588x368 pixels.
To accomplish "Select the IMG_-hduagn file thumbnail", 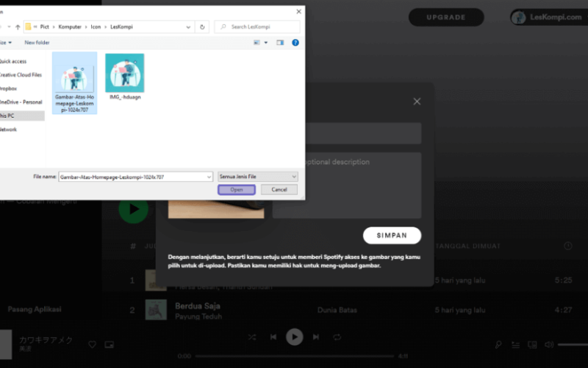I will tap(125, 77).
